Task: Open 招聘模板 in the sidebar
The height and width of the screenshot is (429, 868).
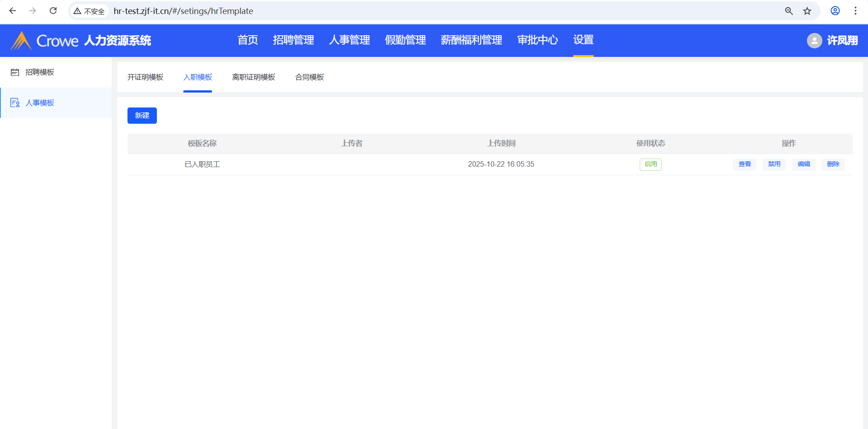Action: (x=40, y=72)
